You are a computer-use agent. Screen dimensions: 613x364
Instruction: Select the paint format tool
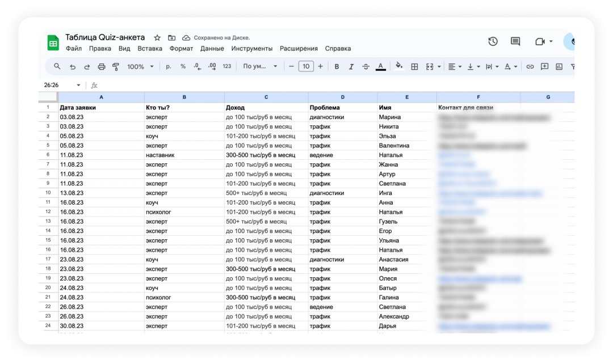(116, 67)
